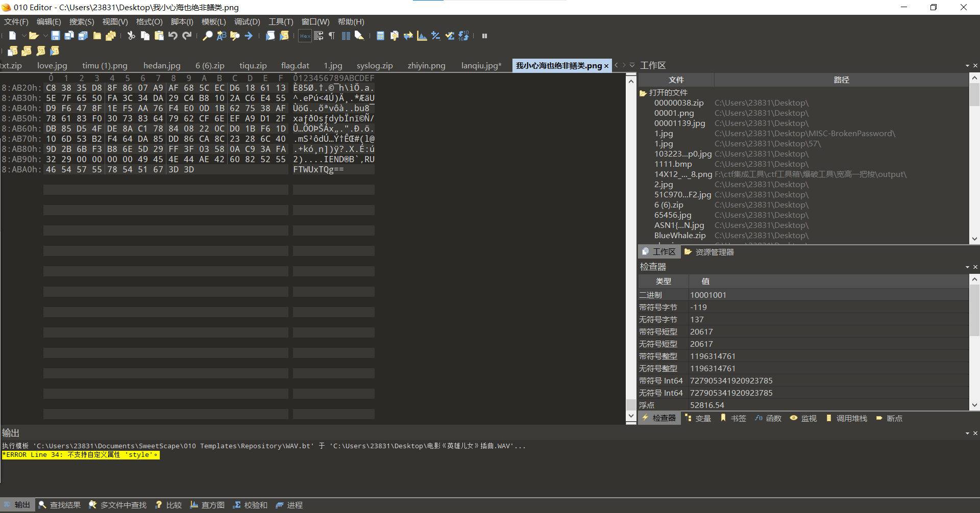Open Find with the magnifier icon
This screenshot has height=513, width=980.
point(207,36)
